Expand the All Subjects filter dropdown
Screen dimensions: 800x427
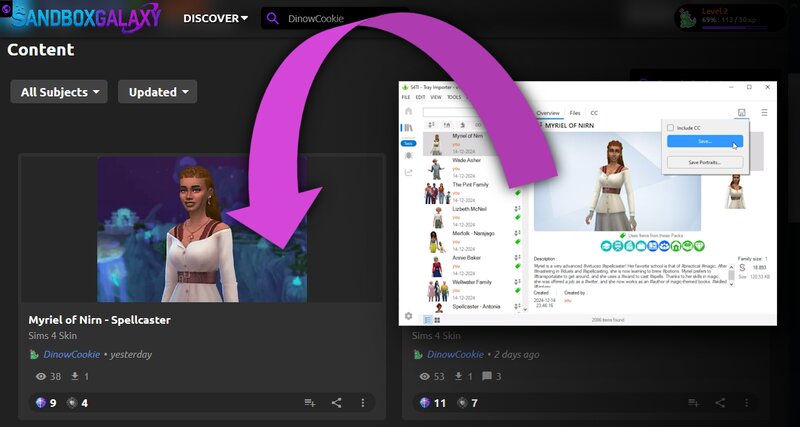pos(59,92)
